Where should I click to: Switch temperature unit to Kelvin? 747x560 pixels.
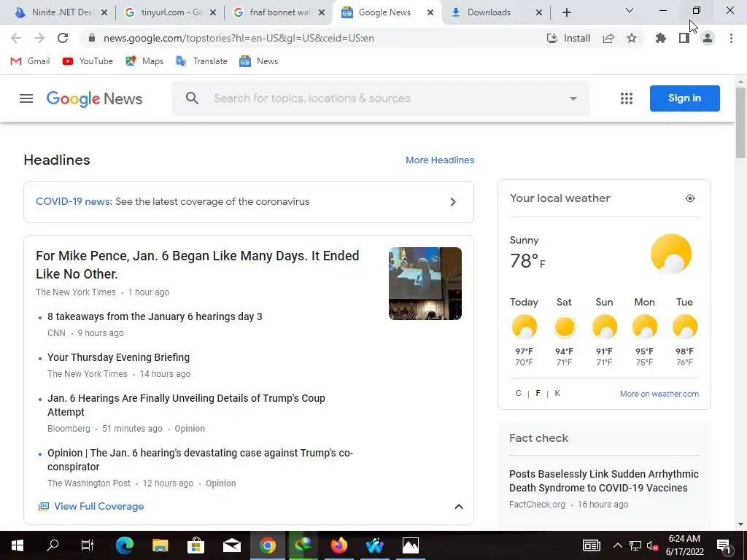coord(557,393)
